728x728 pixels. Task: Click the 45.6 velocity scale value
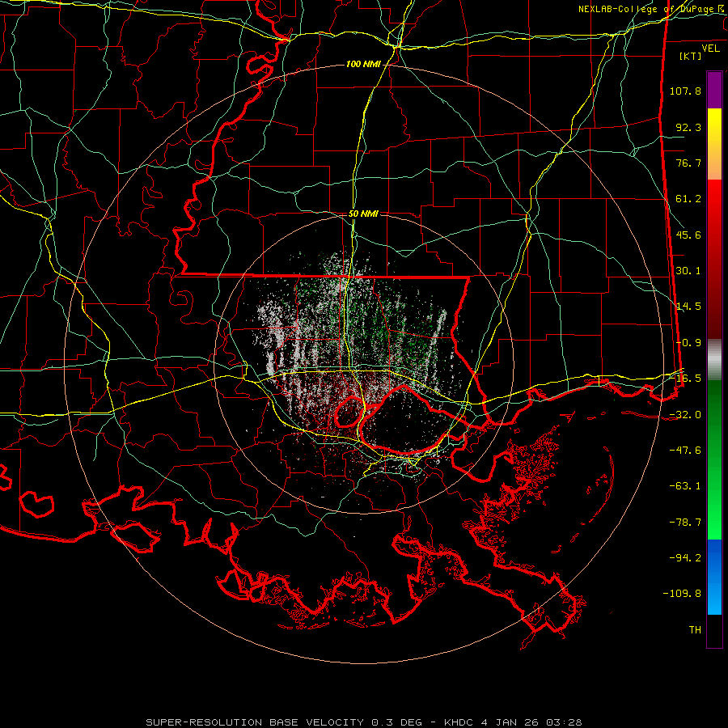pos(688,235)
